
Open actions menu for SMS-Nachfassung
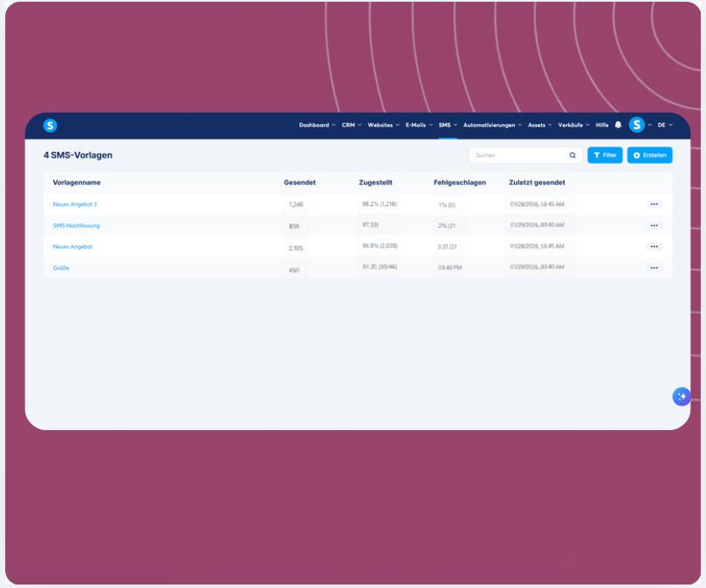pyautogui.click(x=654, y=226)
